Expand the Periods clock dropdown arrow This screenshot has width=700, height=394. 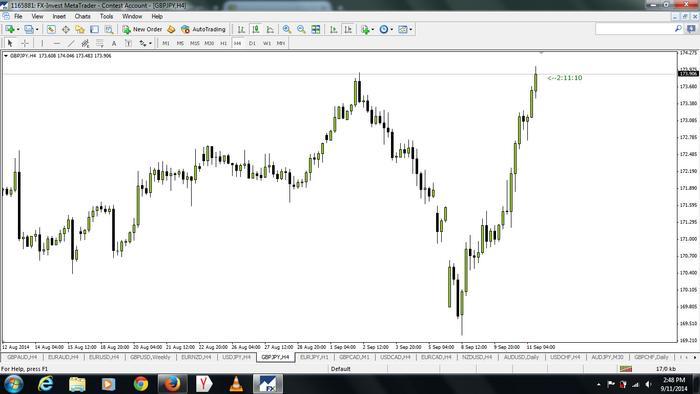(392, 29)
